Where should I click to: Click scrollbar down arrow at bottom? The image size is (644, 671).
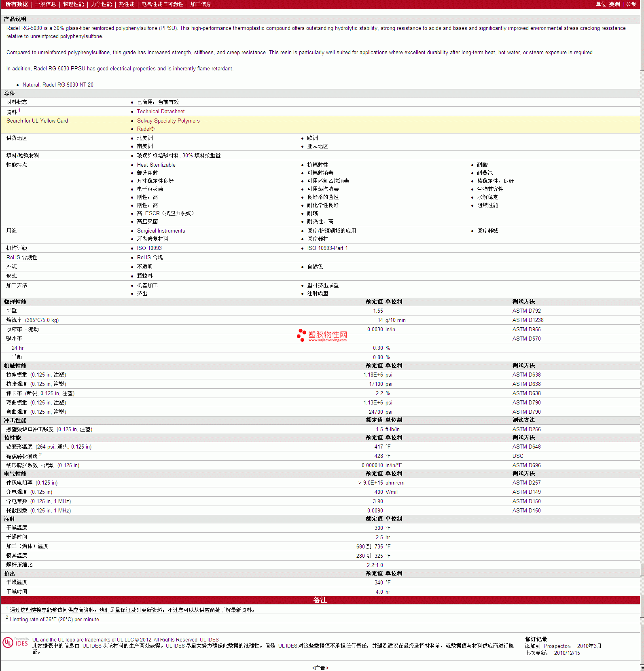coord(642,667)
